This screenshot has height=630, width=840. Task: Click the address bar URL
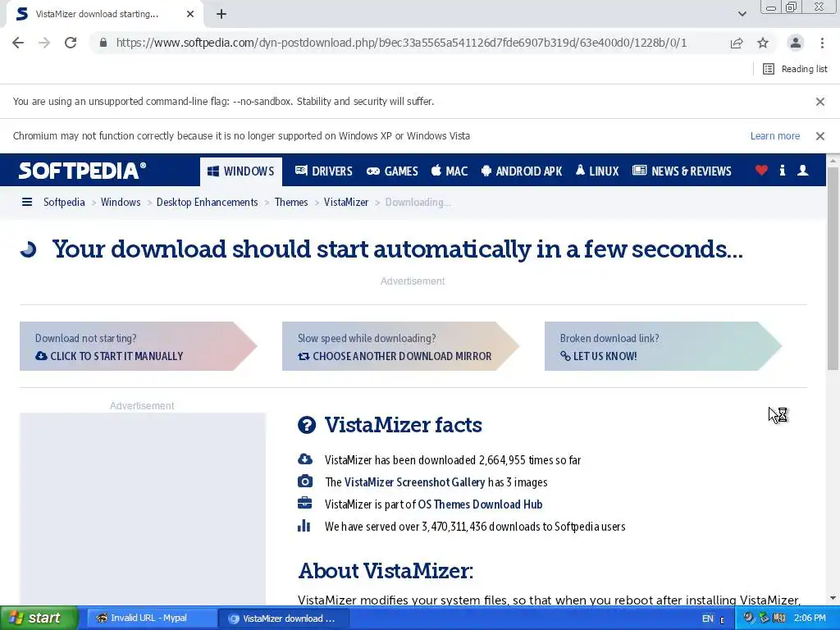pos(401,43)
